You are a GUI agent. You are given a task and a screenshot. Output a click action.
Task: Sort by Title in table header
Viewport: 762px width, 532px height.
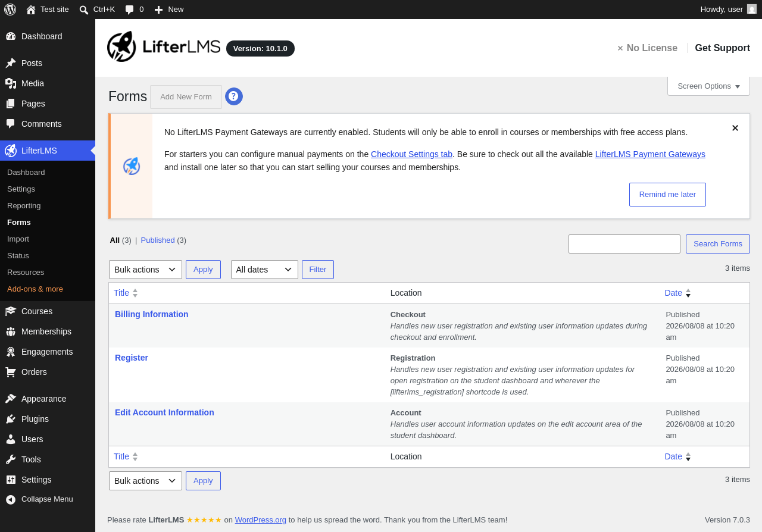click(126, 293)
